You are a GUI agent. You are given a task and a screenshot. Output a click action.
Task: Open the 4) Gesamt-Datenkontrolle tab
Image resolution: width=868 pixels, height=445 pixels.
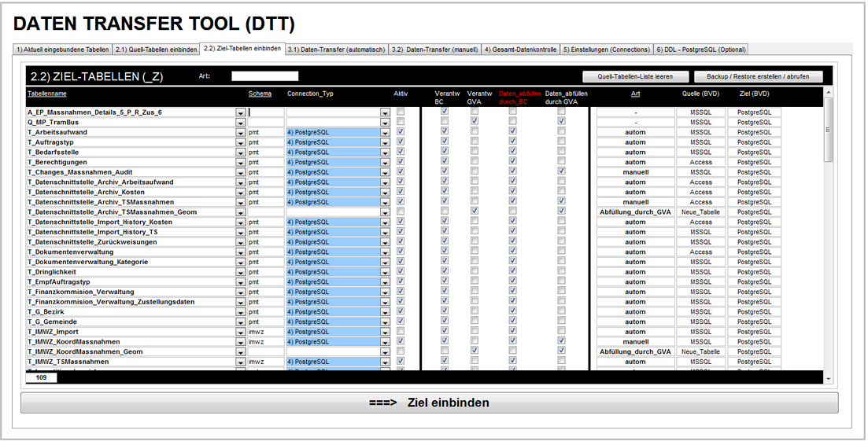(520, 50)
